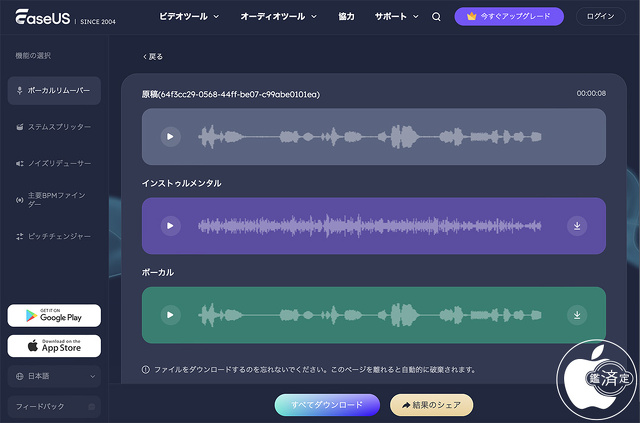Screen dimensions: 640x423
Task: Click the インストゥルメンタル section label
Action: pos(182,183)
